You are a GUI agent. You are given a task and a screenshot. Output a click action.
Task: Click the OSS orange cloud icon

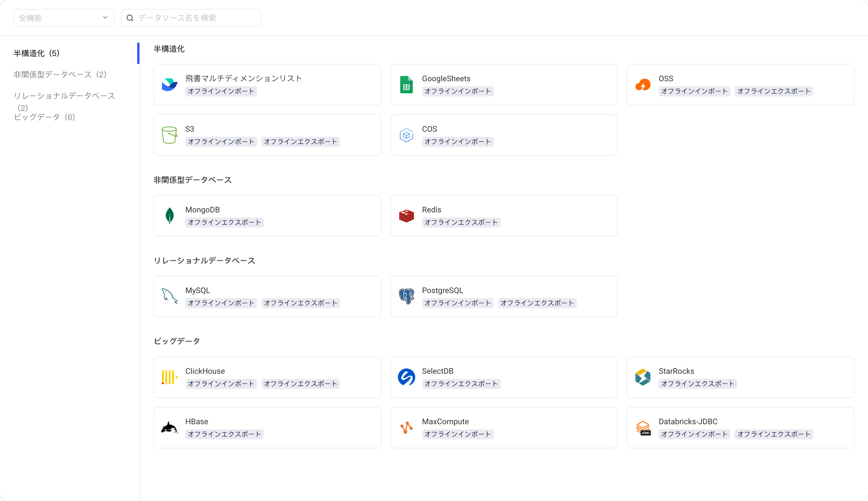point(643,85)
